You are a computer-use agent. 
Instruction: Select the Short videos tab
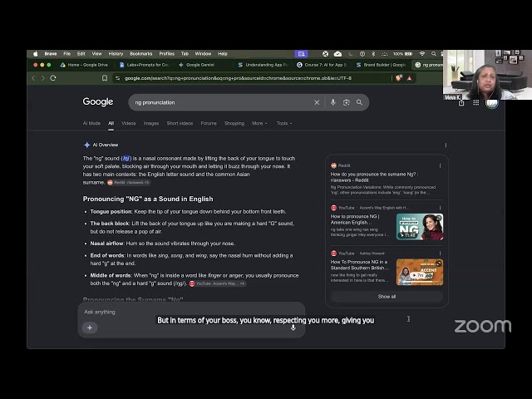(x=180, y=123)
